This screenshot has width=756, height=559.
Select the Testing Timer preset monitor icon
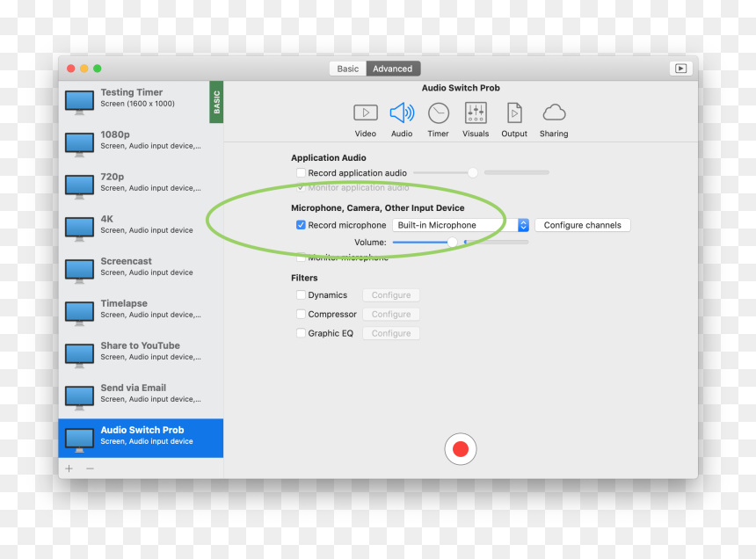pos(79,102)
